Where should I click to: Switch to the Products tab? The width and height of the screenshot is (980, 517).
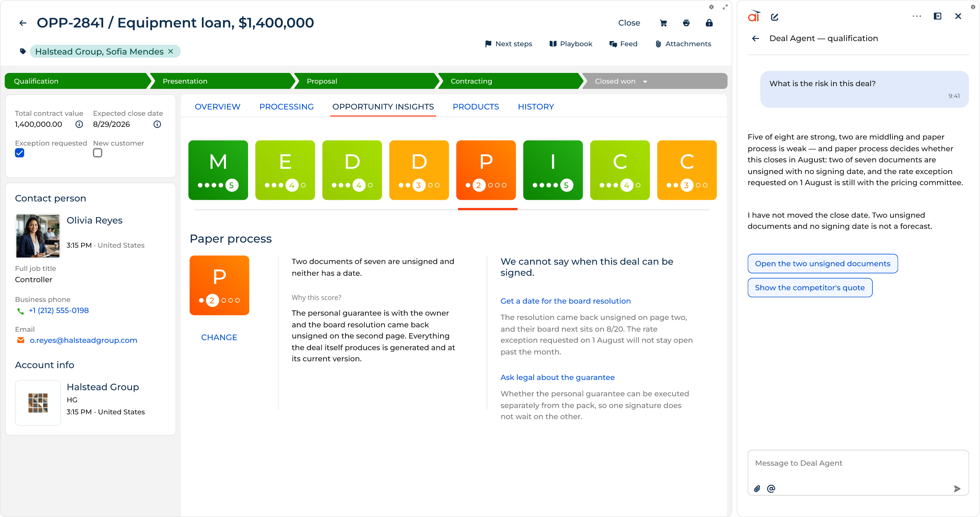click(x=475, y=107)
